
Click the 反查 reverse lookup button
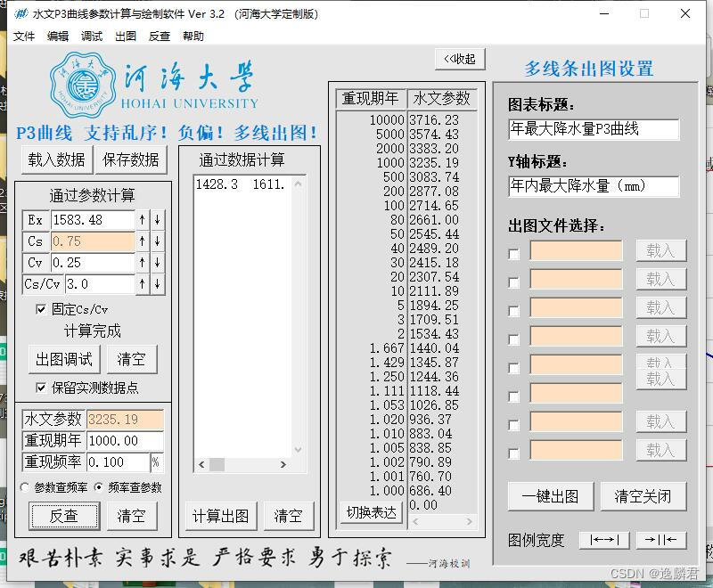(x=63, y=516)
